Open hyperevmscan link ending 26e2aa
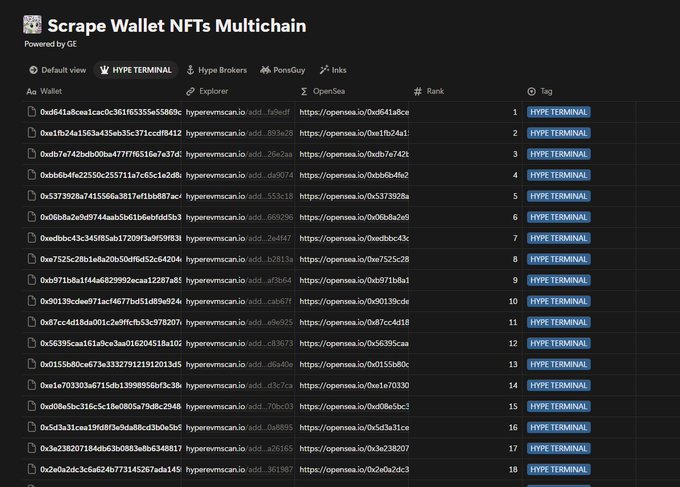680x487 pixels. tap(239, 154)
